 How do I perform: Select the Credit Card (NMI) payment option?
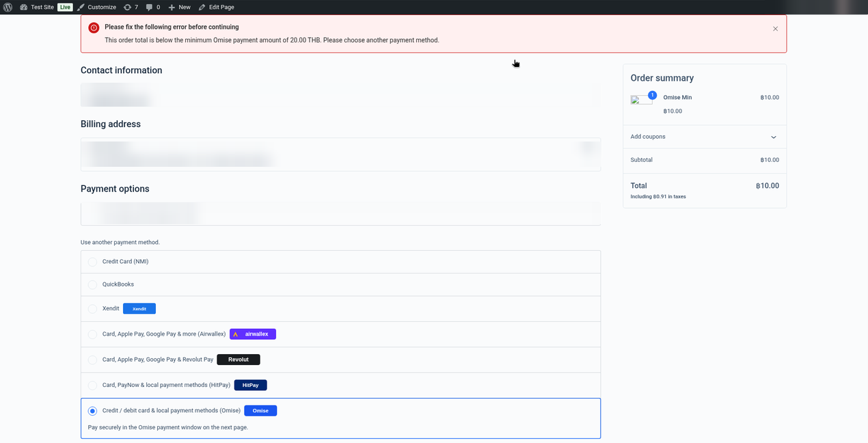click(x=92, y=262)
